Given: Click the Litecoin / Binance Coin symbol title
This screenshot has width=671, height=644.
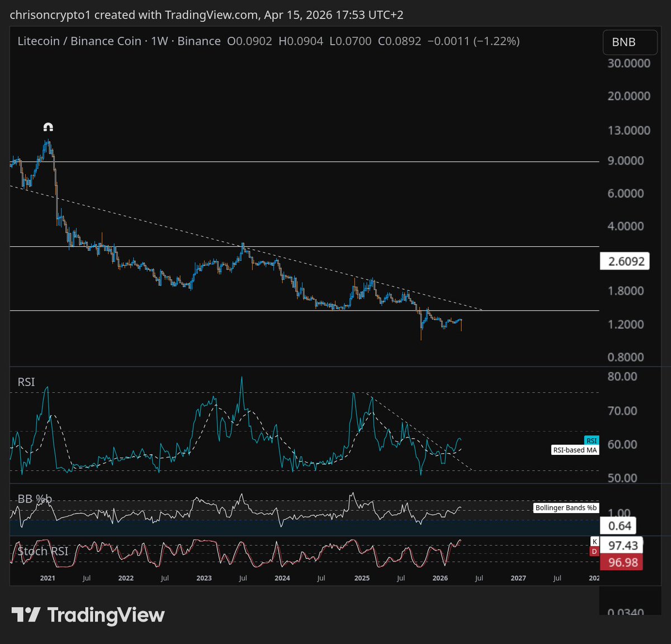Looking at the screenshot, I should (x=79, y=41).
